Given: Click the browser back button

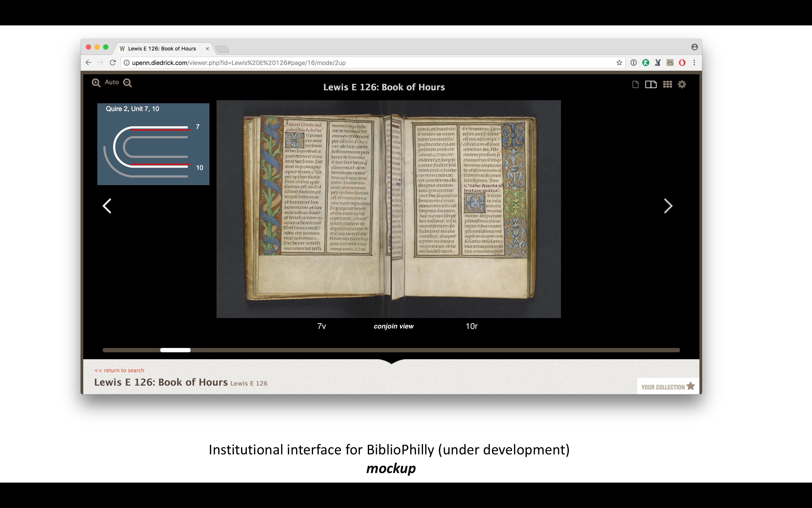Looking at the screenshot, I should click(88, 62).
